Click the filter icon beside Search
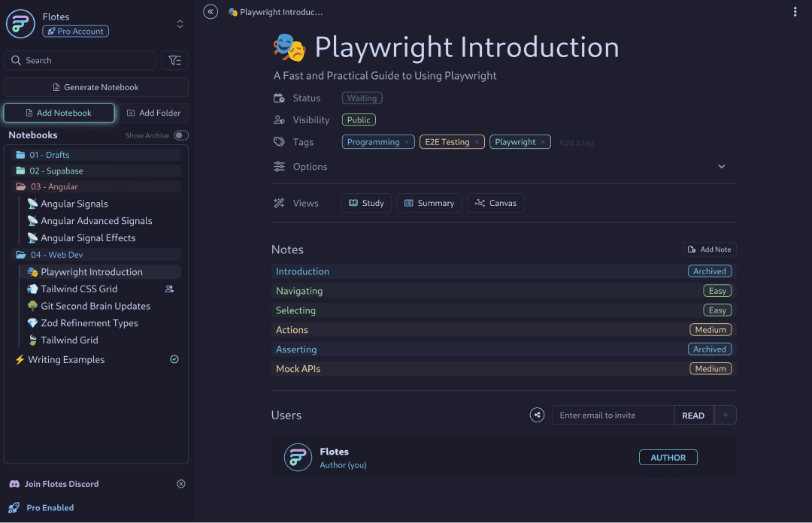 point(174,60)
